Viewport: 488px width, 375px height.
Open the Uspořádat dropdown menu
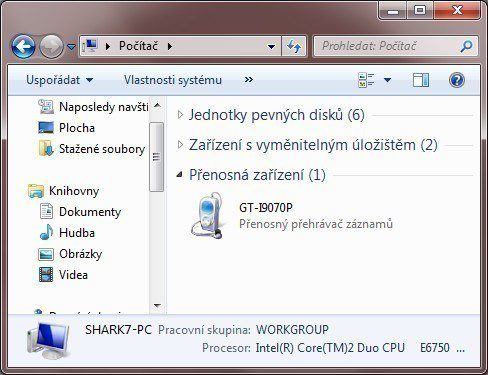pyautogui.click(x=60, y=80)
